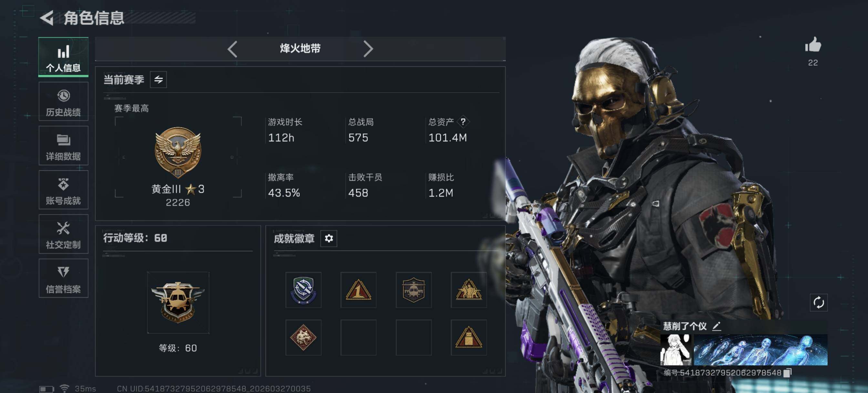Image resolution: width=868 pixels, height=393 pixels.
Task: Switch to next game mode with right chevron
Action: pyautogui.click(x=368, y=49)
